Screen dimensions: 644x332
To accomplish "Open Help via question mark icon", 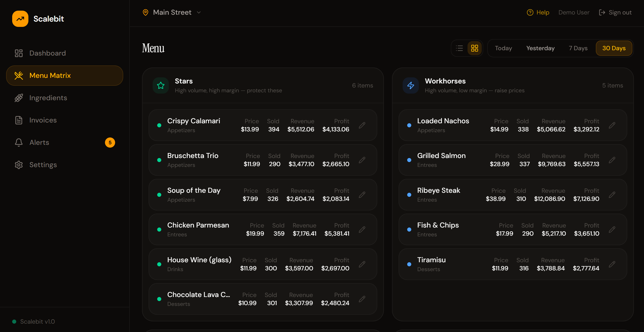I will click(530, 12).
